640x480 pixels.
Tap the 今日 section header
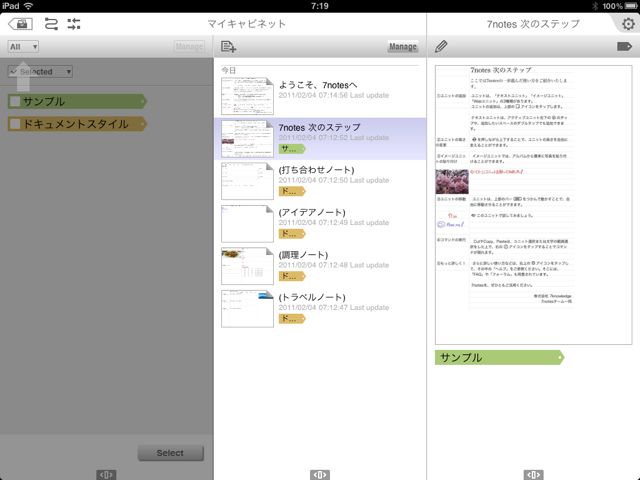(x=229, y=70)
